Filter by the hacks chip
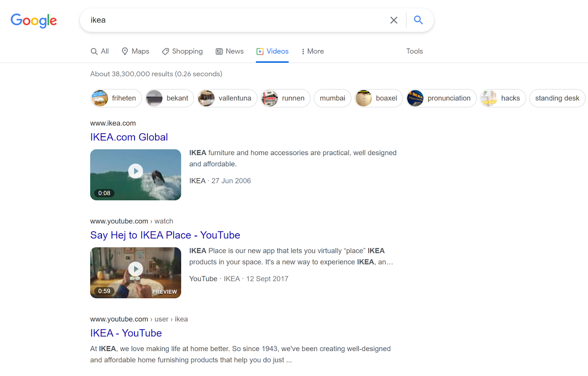The image size is (588, 376). point(503,98)
